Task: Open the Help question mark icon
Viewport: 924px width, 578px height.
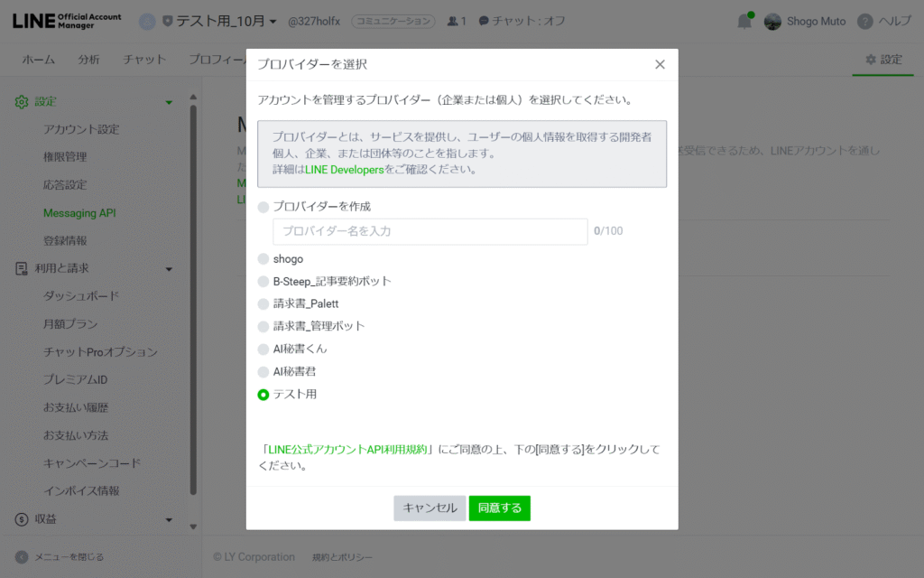Action: coord(865,21)
